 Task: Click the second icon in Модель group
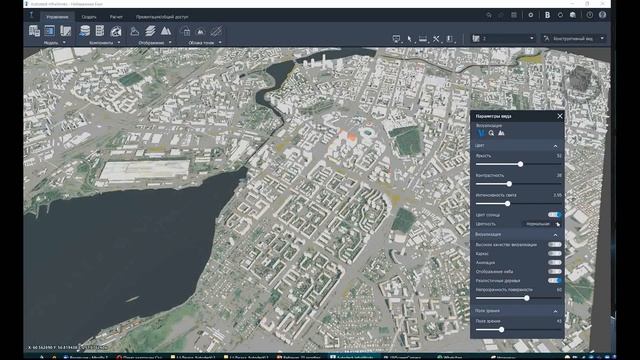(50, 31)
